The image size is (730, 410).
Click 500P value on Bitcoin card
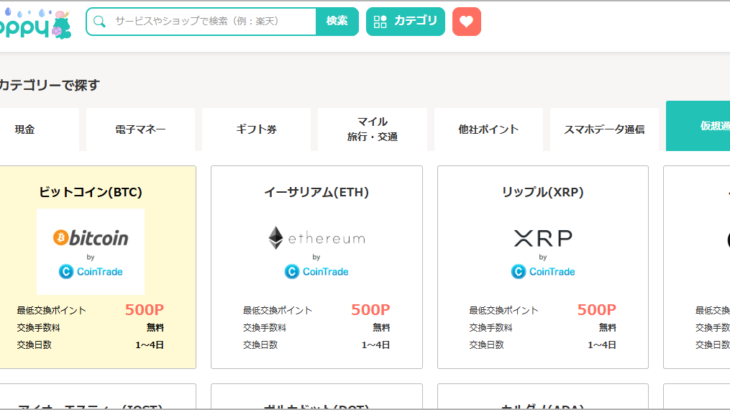(144, 310)
